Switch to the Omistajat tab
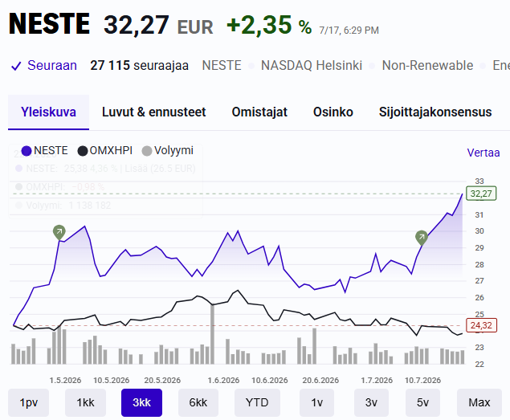The width and height of the screenshot is (510, 420). [259, 112]
